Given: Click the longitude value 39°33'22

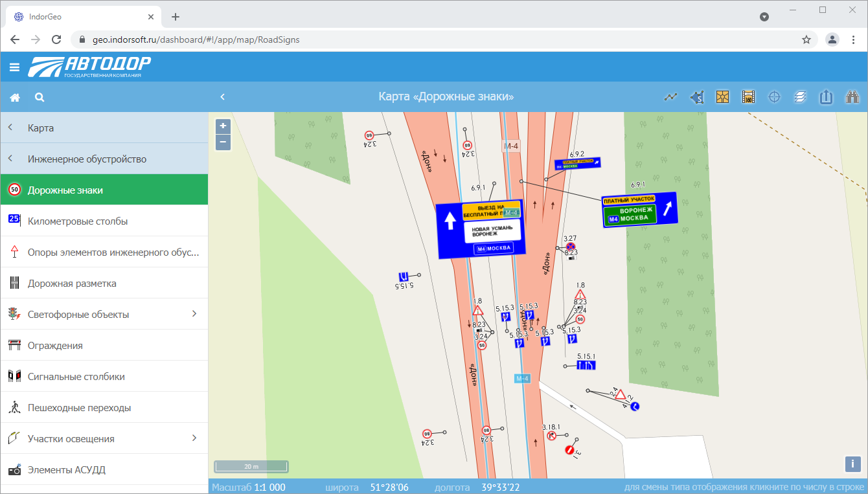Looking at the screenshot, I should click(499, 487).
